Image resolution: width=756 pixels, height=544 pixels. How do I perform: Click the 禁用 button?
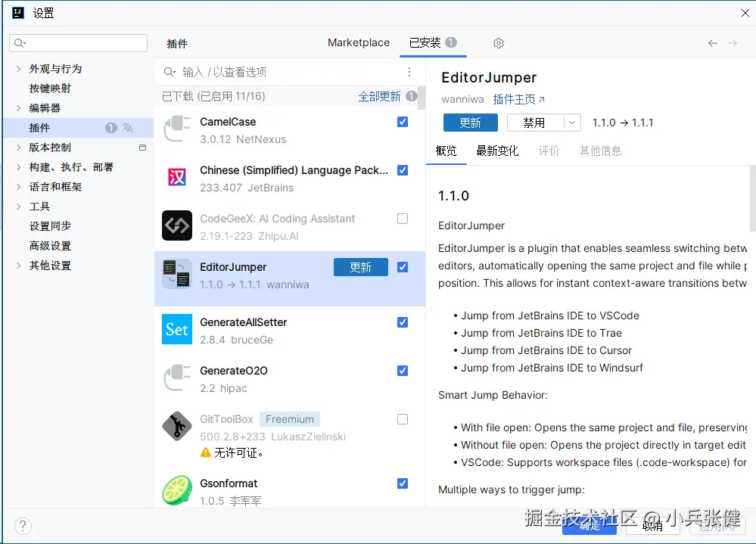tap(535, 123)
